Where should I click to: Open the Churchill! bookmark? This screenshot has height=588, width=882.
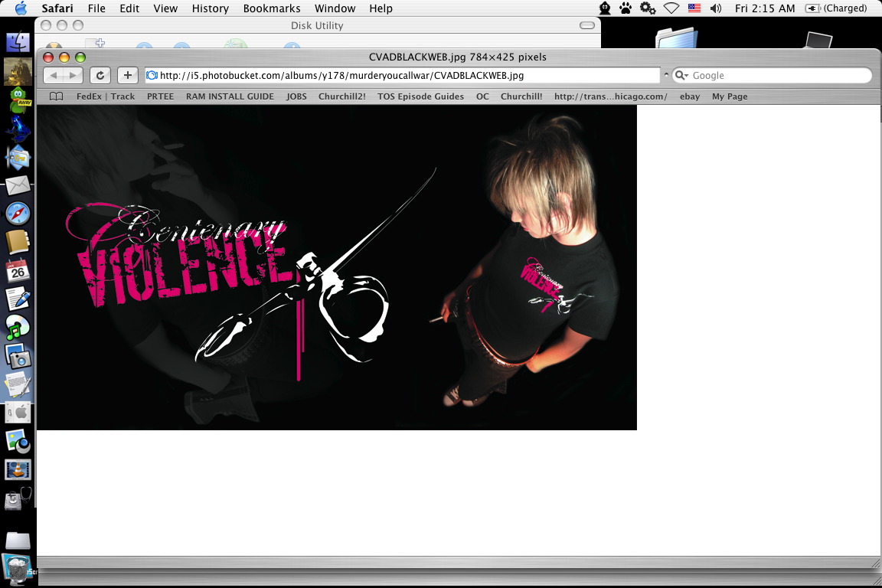click(x=521, y=96)
